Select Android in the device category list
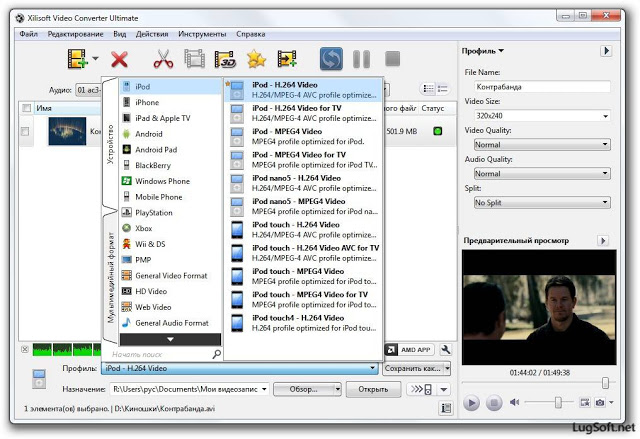 (x=149, y=134)
